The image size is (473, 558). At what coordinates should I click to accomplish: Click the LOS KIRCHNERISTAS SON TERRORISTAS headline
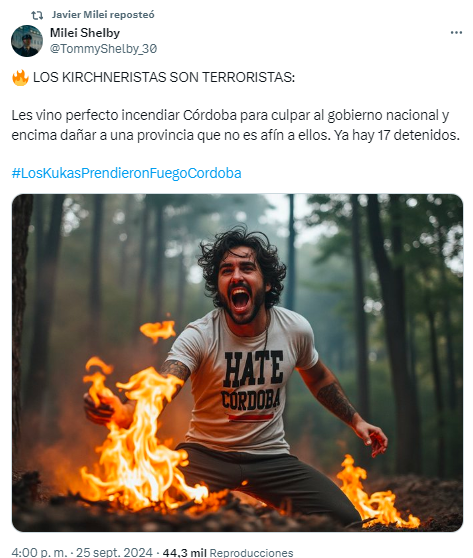point(164,77)
